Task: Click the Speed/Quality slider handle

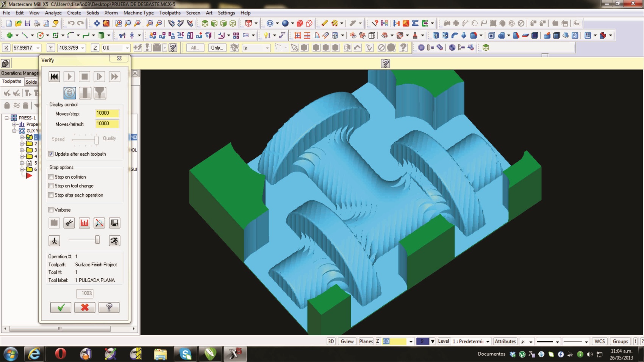Action: pyautogui.click(x=97, y=140)
